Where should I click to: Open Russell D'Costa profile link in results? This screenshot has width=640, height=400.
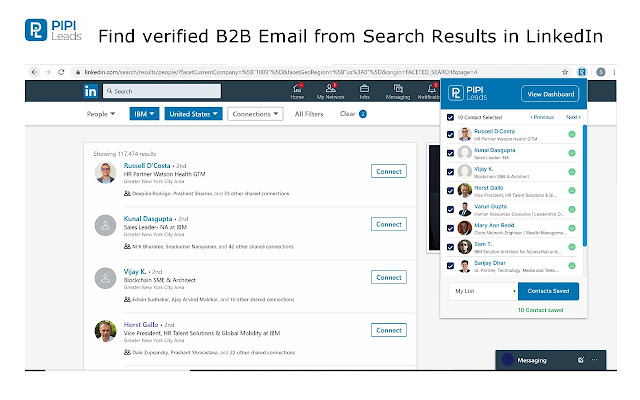click(x=147, y=165)
